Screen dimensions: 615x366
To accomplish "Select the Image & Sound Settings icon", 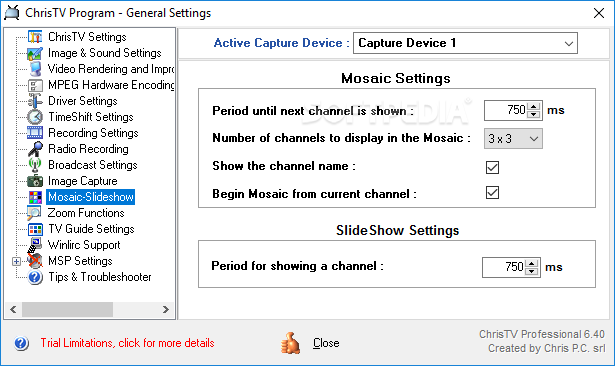I will [35, 53].
